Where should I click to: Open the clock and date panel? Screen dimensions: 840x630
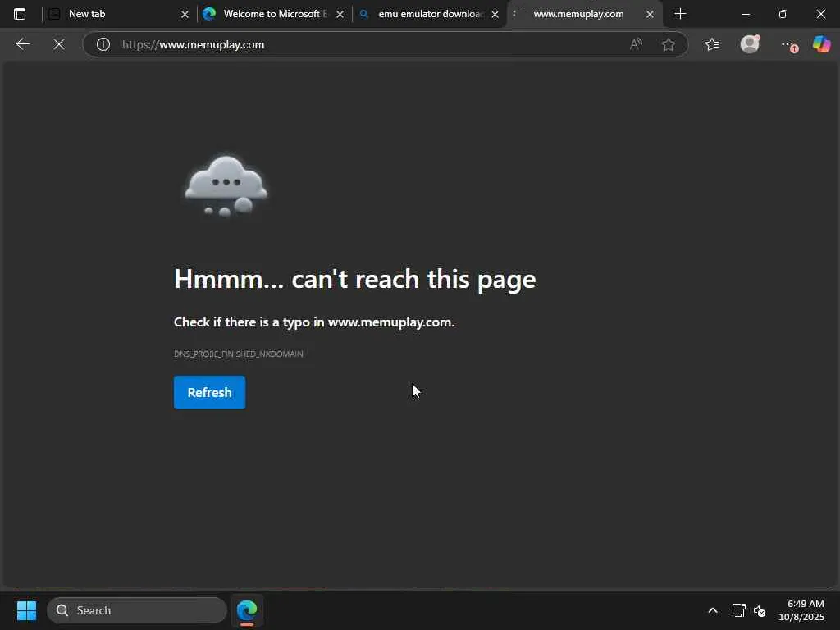[x=801, y=610]
